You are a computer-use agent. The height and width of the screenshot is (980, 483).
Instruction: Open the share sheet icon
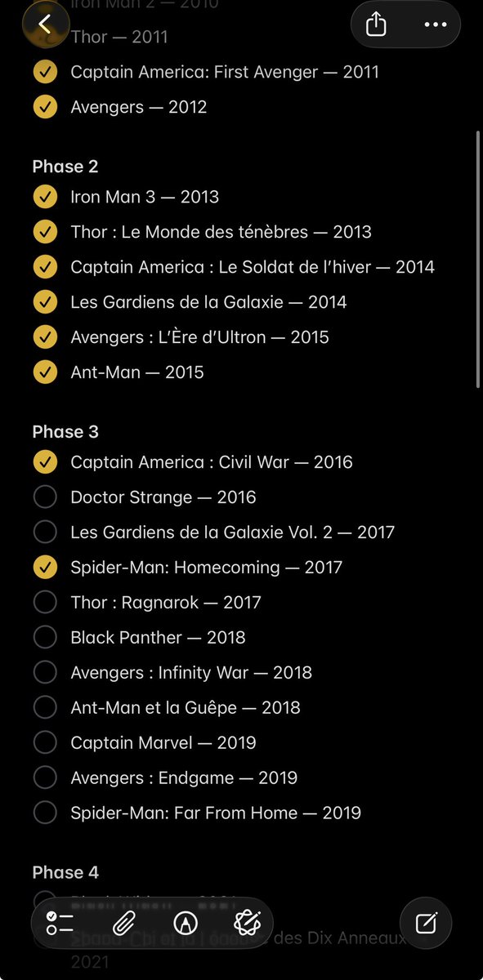coord(376,24)
